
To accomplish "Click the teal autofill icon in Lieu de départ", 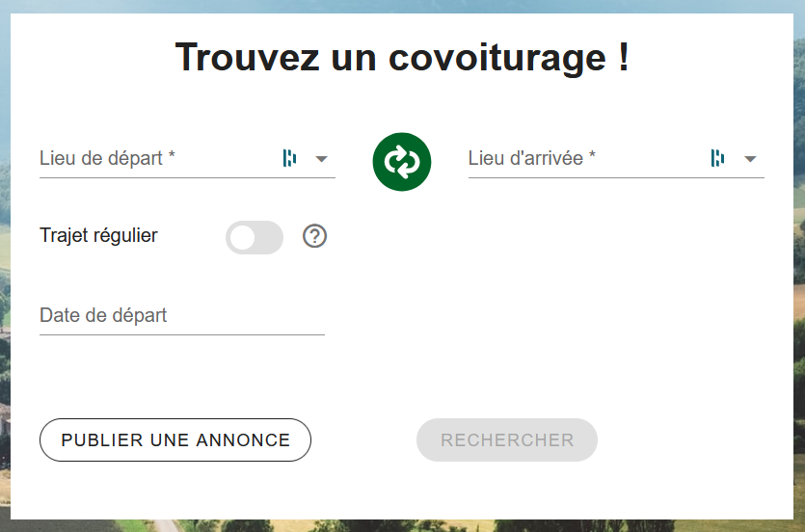I will tap(289, 158).
